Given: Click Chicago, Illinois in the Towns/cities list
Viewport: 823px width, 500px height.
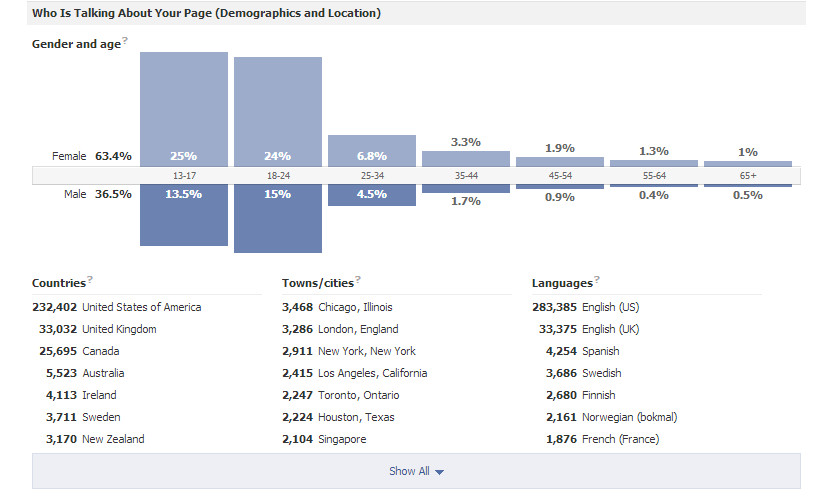Looking at the screenshot, I should coord(355,307).
